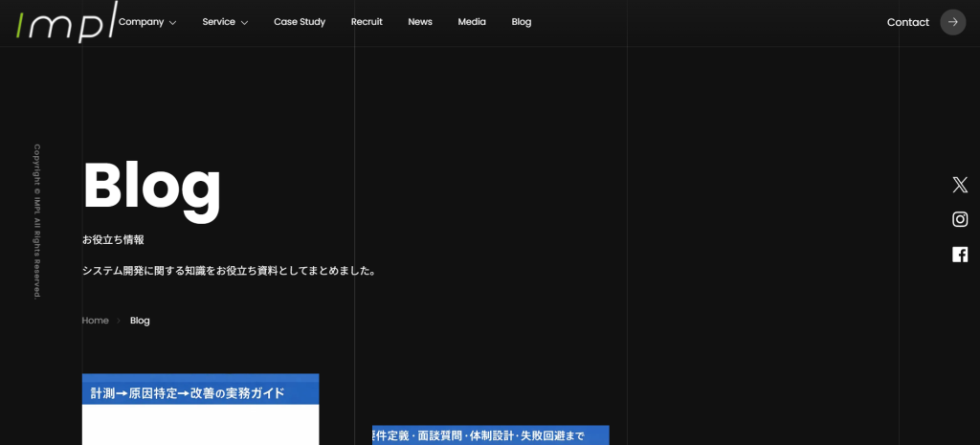This screenshot has height=445, width=980.
Task: Open the Company menu label
Action: coord(141,22)
